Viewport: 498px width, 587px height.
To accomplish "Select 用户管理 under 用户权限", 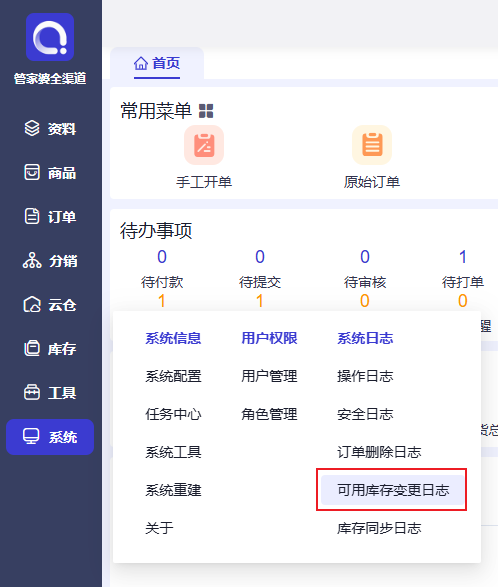I will (269, 376).
